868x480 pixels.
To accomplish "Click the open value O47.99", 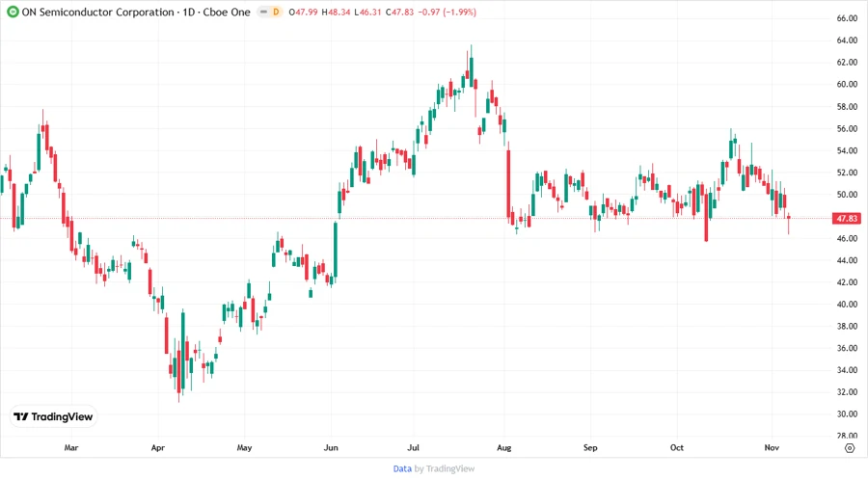I will [x=304, y=13].
